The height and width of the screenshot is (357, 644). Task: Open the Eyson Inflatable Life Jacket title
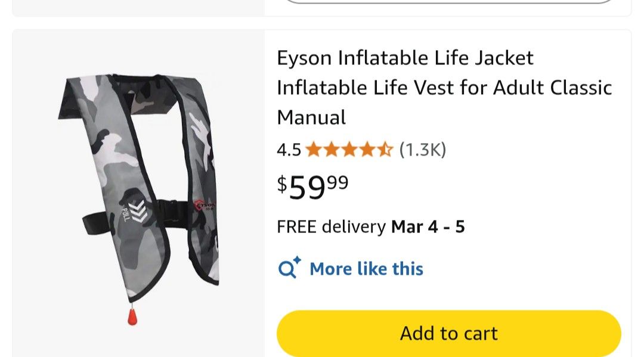(405, 58)
